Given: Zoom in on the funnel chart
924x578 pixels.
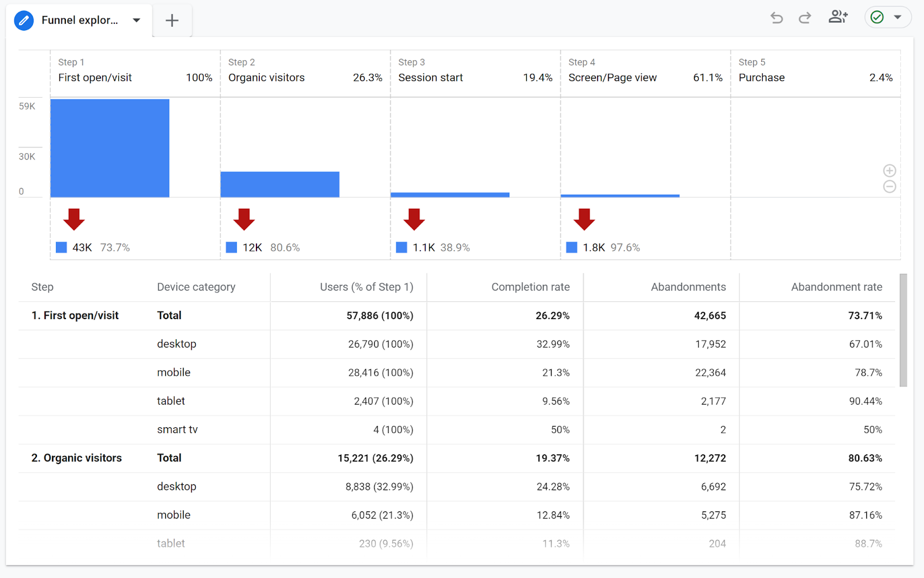Looking at the screenshot, I should click(889, 171).
